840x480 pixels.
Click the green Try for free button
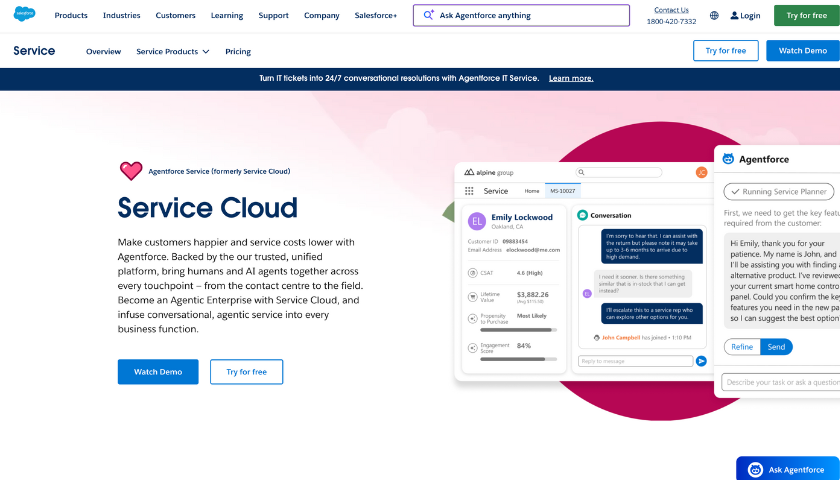coord(806,16)
